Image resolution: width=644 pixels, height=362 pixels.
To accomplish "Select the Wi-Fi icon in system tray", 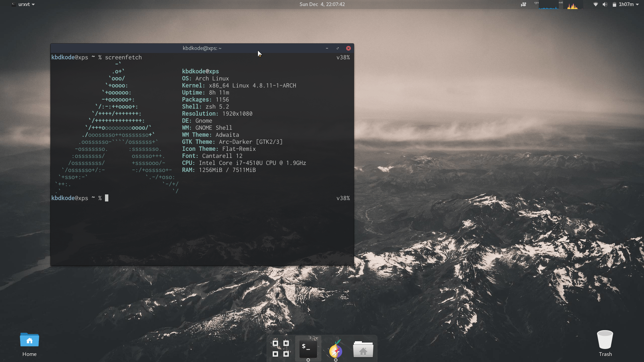I will click(x=596, y=4).
